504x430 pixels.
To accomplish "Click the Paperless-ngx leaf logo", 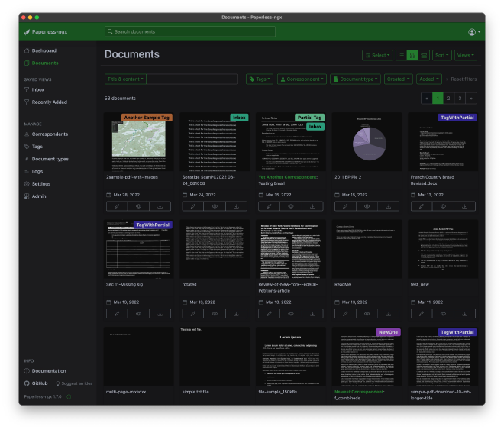I will (27, 32).
